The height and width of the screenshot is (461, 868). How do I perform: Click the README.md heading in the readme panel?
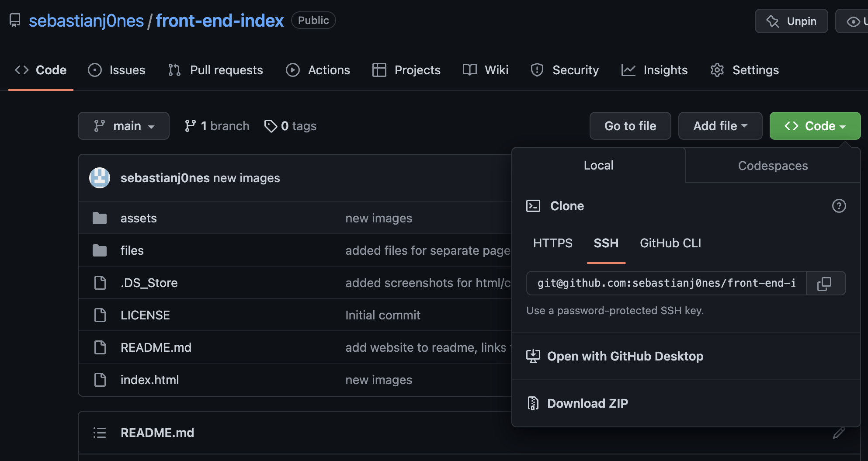tap(157, 433)
